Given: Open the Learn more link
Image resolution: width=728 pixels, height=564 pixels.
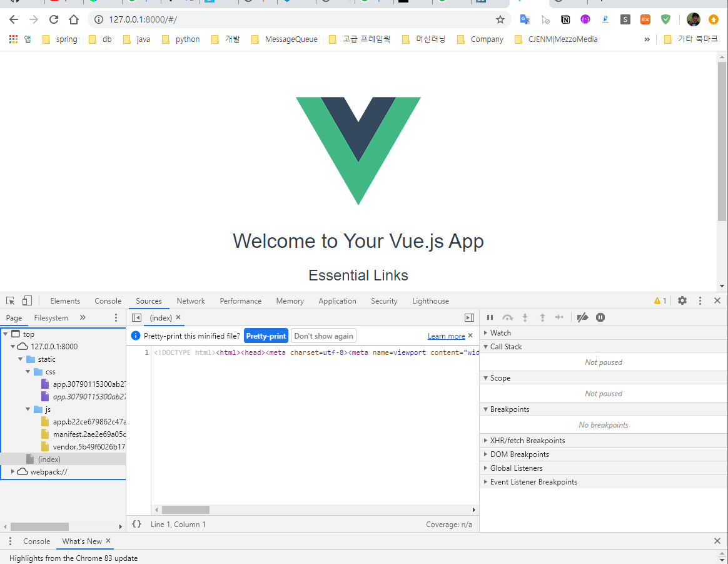Looking at the screenshot, I should (x=446, y=336).
